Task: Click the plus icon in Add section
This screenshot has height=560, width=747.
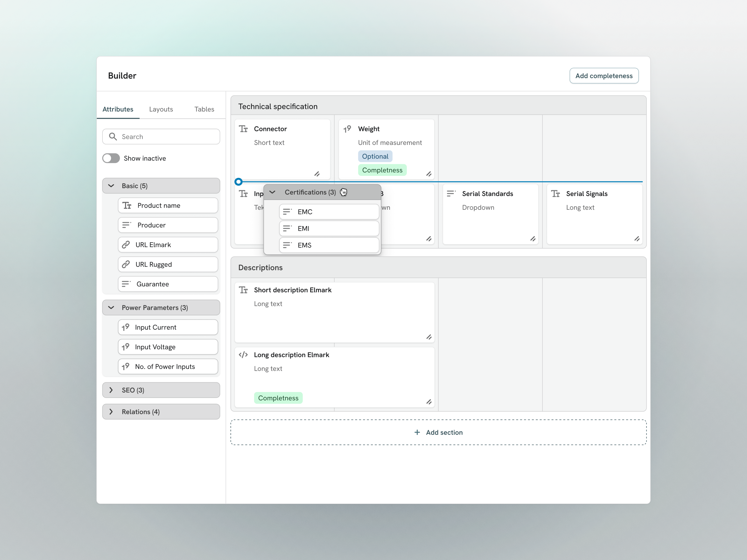Action: (417, 433)
